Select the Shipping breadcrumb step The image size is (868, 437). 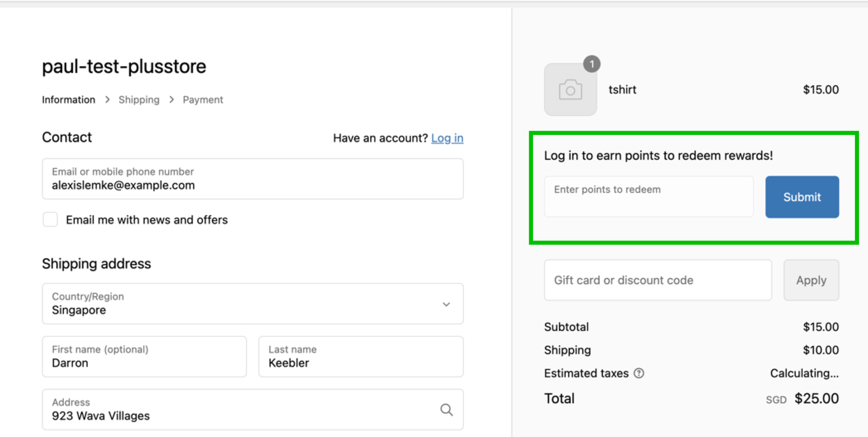(139, 99)
